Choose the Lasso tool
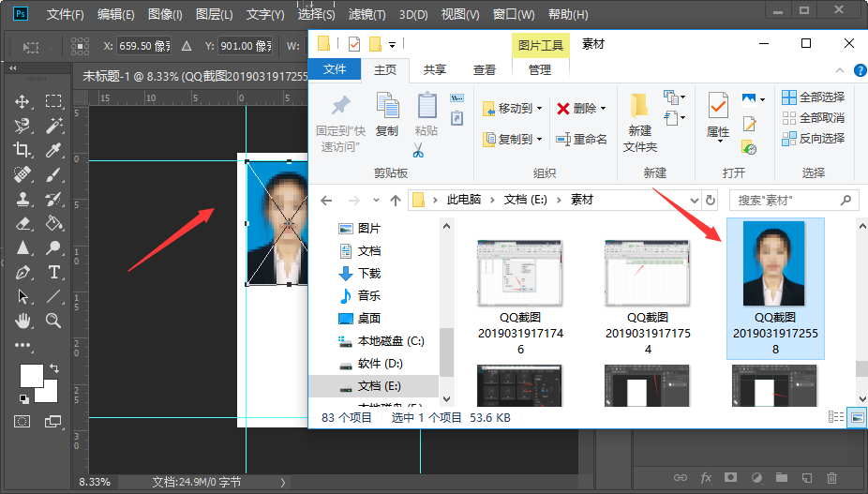868x494 pixels. tap(22, 126)
